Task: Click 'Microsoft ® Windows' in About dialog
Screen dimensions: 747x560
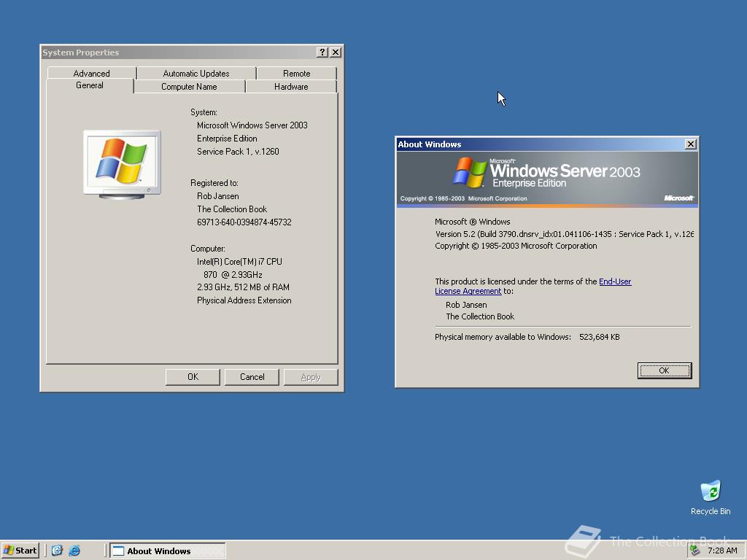Action: [472, 222]
